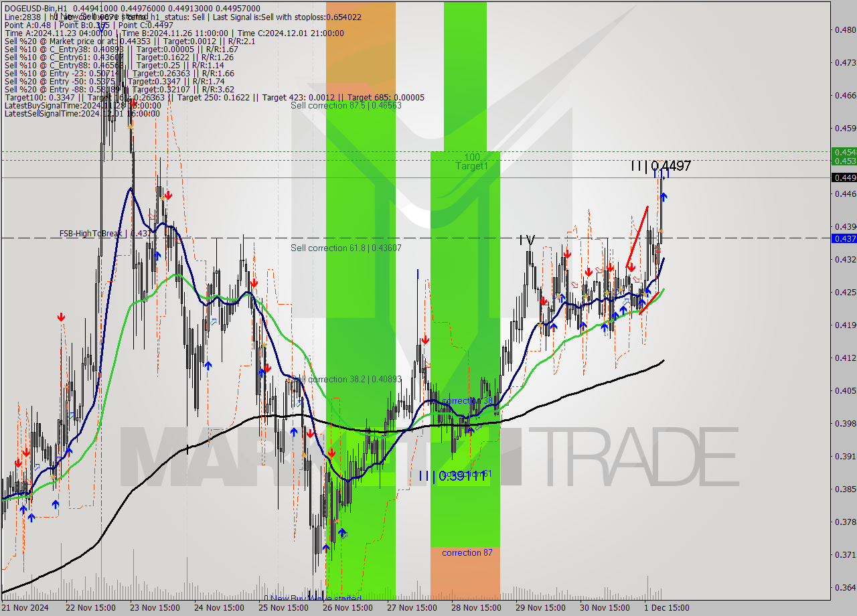Viewport: 857px width, 616px height.
Task: Click the '100' label above Target1
Action: [x=472, y=157]
